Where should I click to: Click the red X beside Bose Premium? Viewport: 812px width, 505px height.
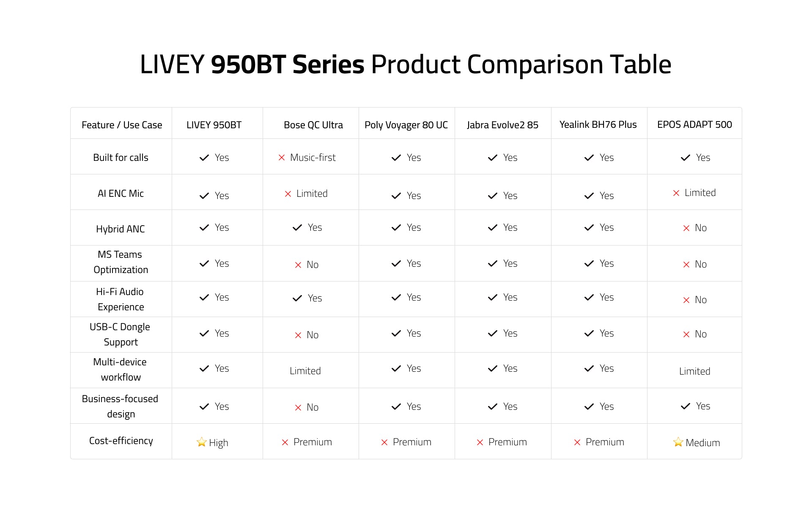pos(285,442)
